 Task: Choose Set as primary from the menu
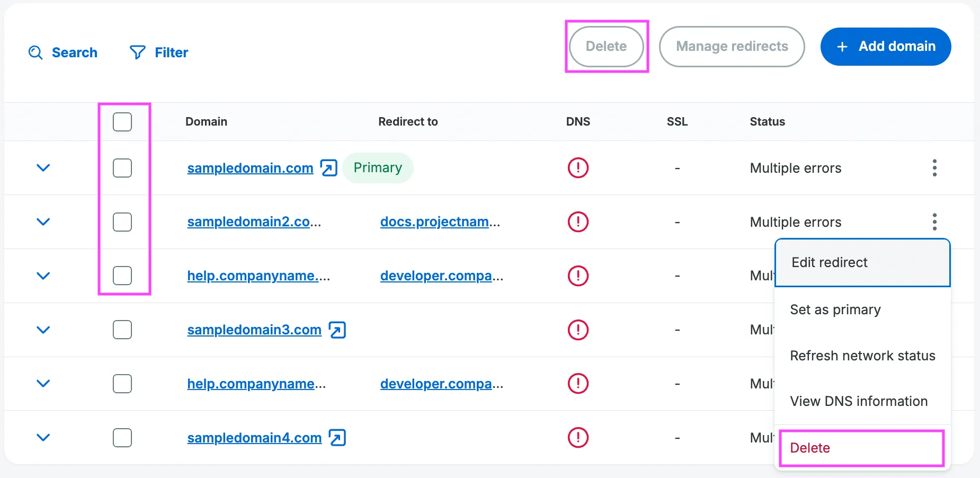pyautogui.click(x=835, y=309)
